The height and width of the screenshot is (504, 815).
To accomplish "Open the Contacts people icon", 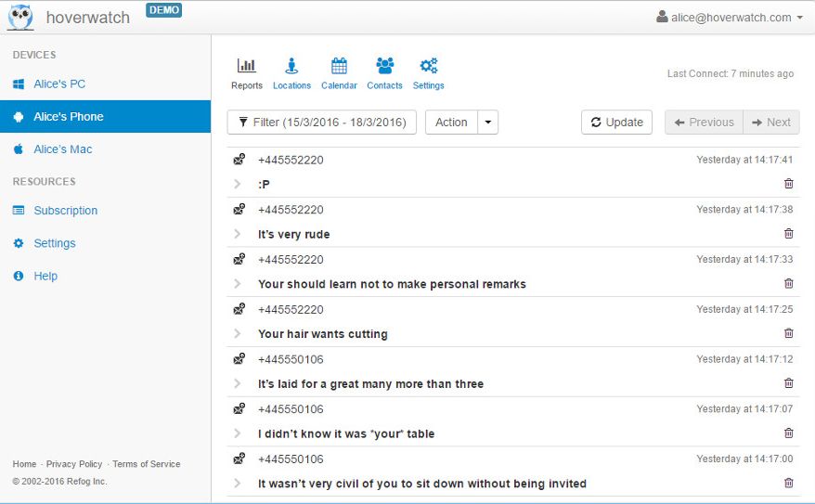I will click(x=384, y=66).
